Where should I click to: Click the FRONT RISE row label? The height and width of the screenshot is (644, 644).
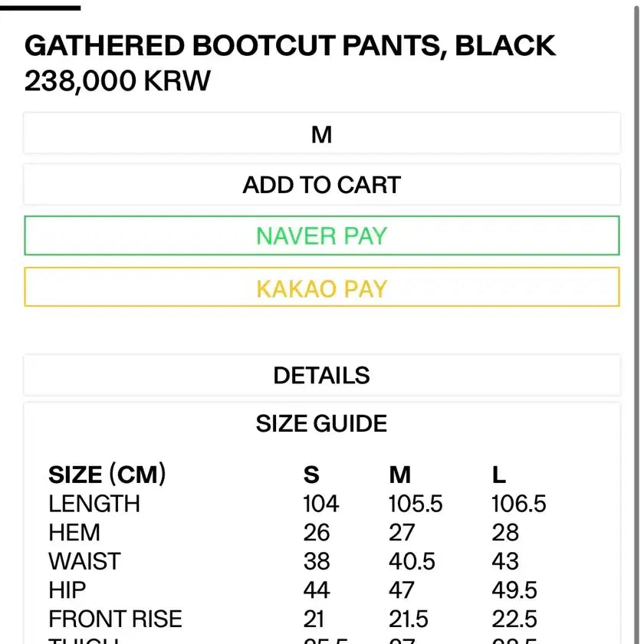[x=115, y=619]
